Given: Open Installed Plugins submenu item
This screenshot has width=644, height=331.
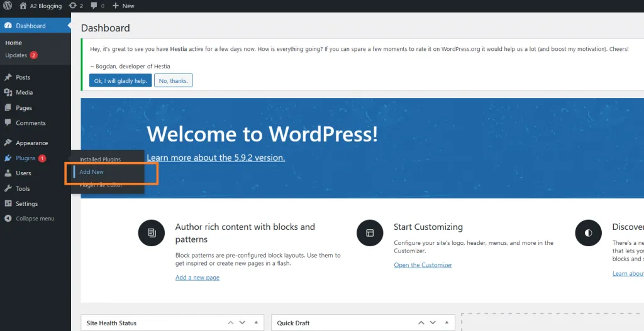Looking at the screenshot, I should 100,159.
